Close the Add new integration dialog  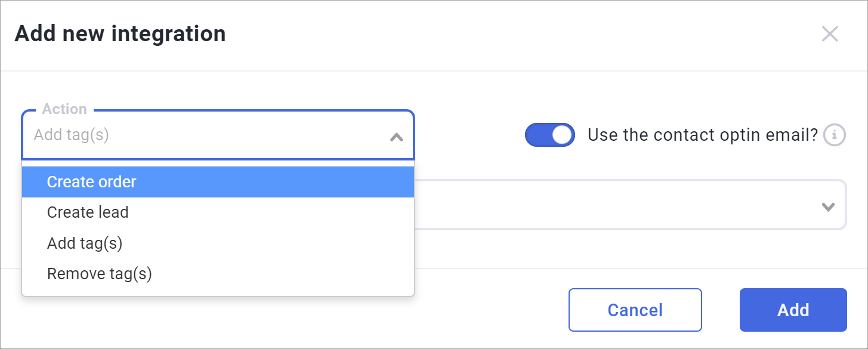pos(829,34)
